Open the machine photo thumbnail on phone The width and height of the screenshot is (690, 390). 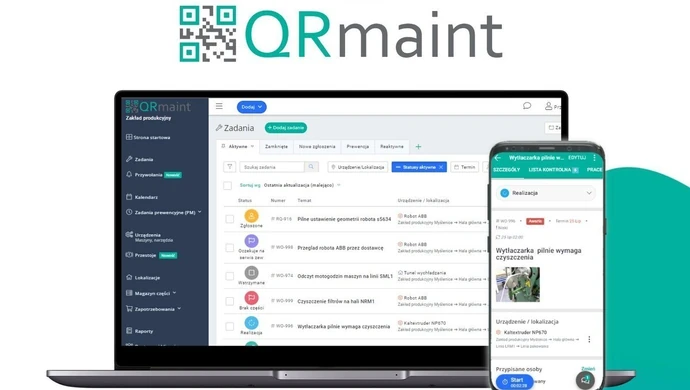pos(518,284)
